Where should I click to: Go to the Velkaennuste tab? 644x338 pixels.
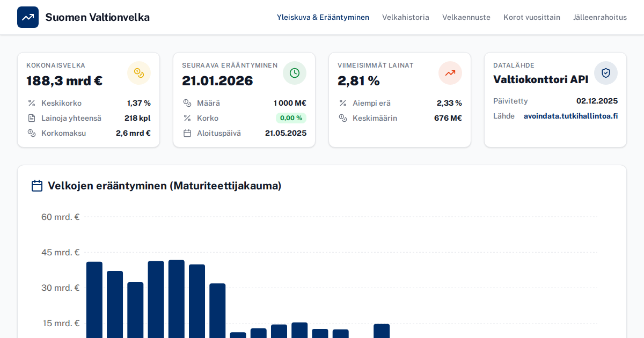[466, 17]
